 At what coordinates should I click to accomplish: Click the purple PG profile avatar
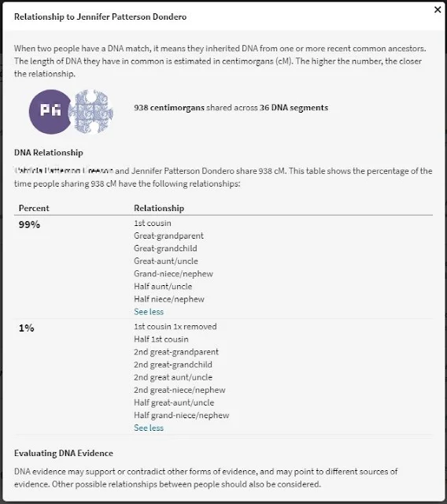coord(50,112)
